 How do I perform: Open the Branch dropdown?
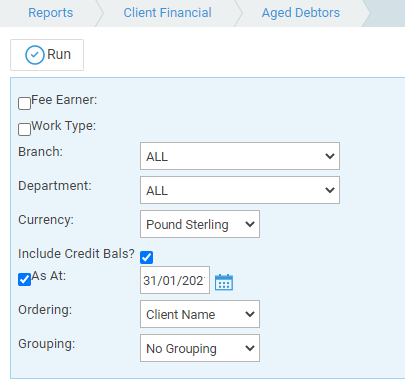click(x=240, y=156)
